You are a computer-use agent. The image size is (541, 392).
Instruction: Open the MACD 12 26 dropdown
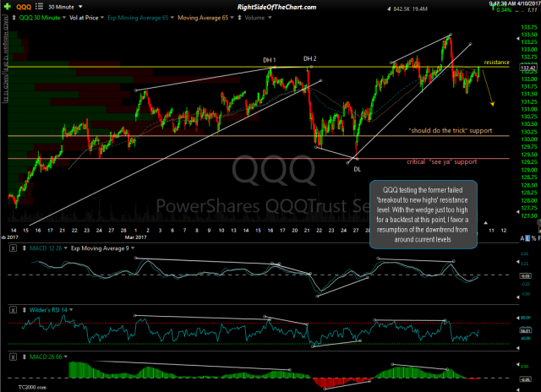tap(66, 248)
